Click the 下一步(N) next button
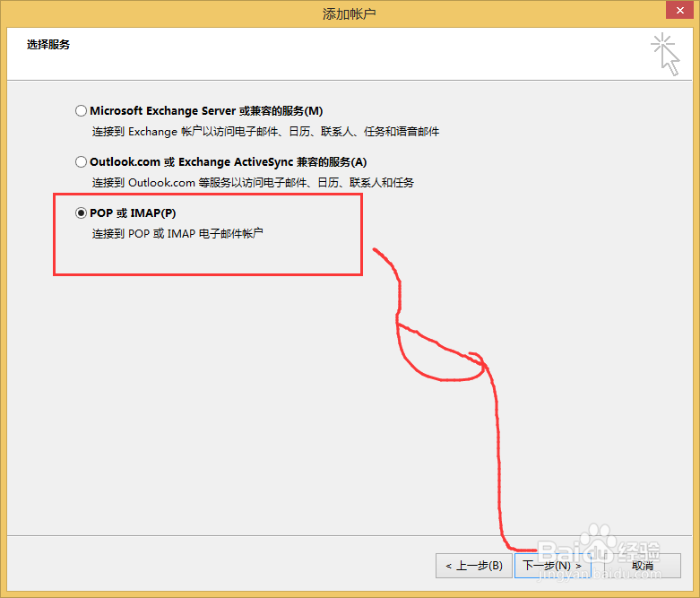700x598 pixels. 553,566
